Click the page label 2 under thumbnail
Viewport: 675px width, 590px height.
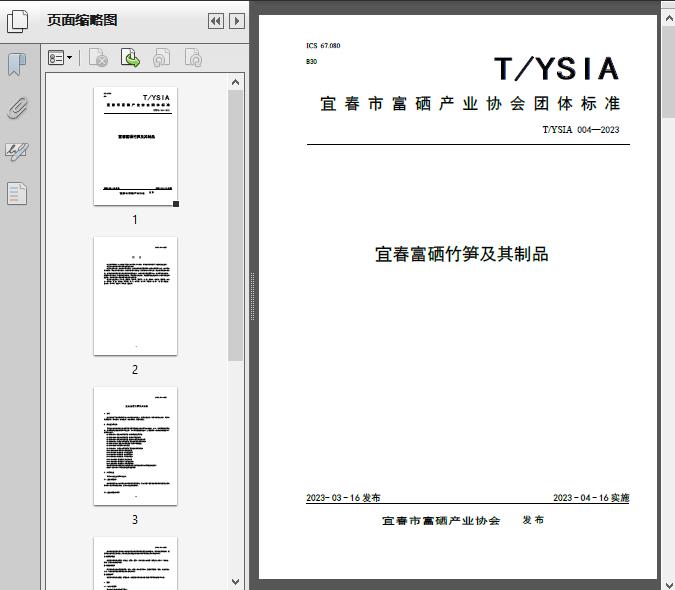(x=135, y=370)
